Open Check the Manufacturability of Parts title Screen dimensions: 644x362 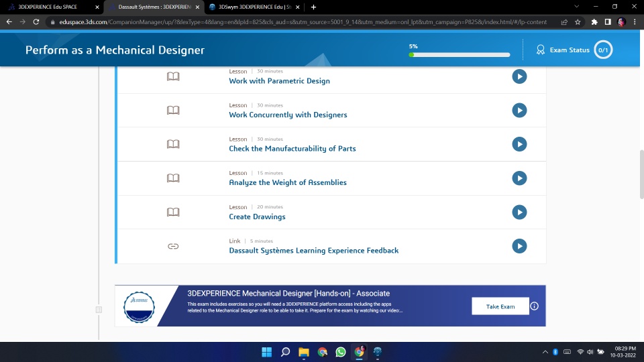292,149
